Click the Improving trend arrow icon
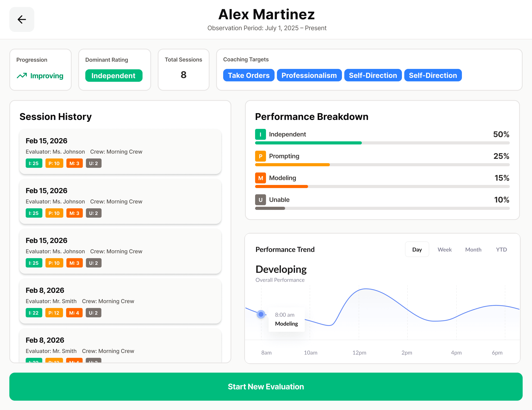 [x=22, y=76]
